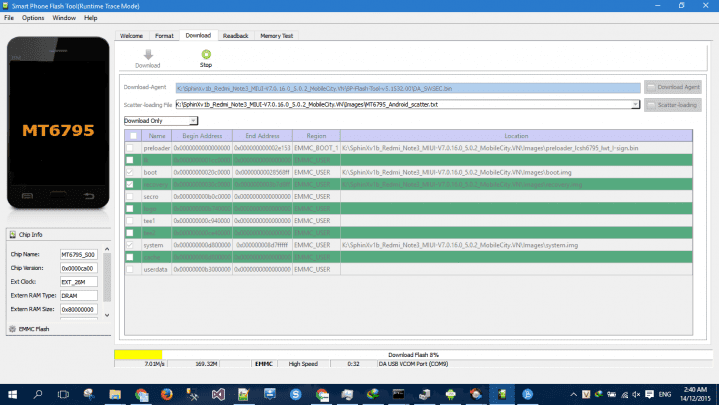Click the folder icon on Download Agent button
719x405 pixels.
651,87
